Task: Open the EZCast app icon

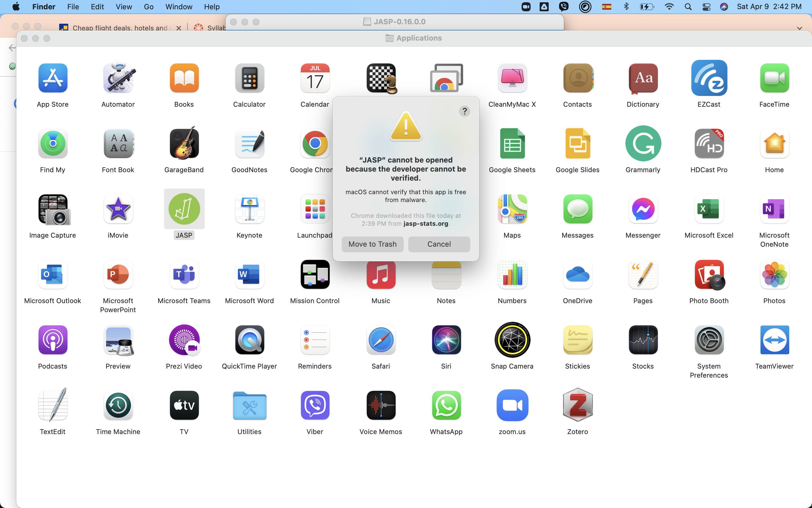Action: coord(709,78)
